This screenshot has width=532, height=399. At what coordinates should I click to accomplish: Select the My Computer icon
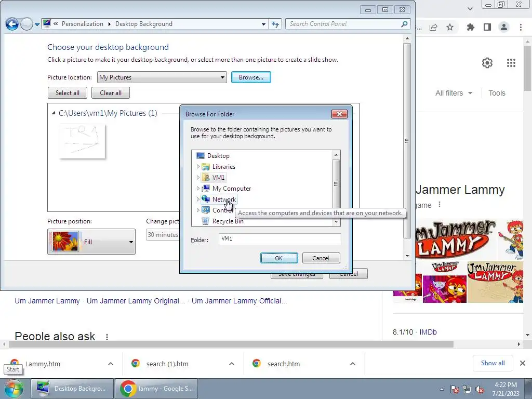point(206,188)
